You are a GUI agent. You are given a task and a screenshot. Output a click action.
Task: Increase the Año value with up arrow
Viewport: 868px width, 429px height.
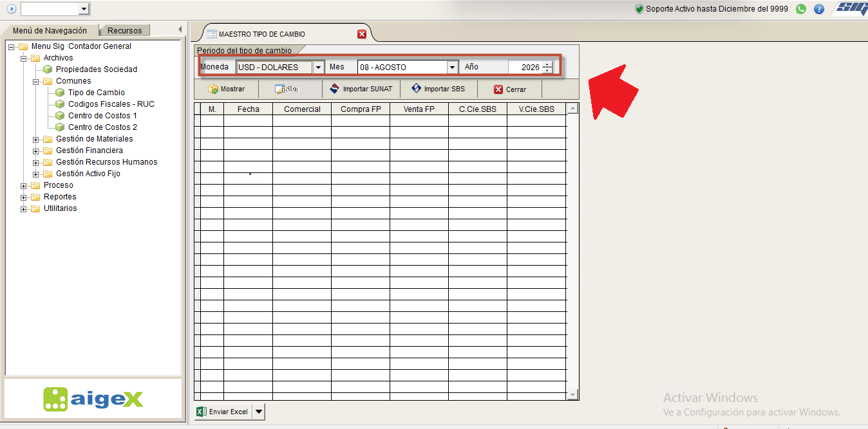pyautogui.click(x=547, y=64)
